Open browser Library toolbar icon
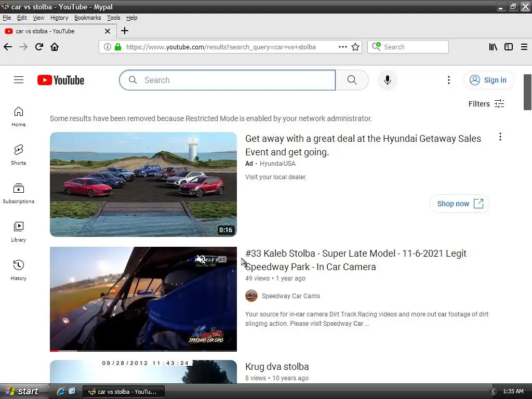The height and width of the screenshot is (399, 532). pyautogui.click(x=493, y=47)
